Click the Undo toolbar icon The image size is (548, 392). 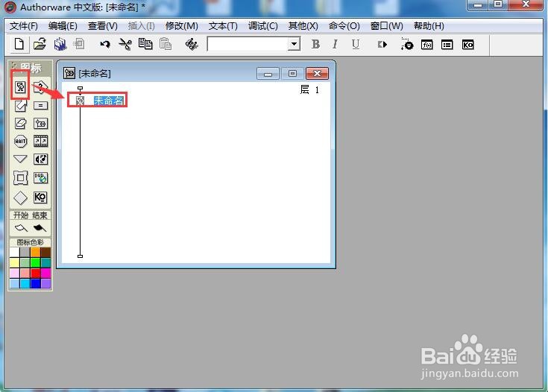(x=105, y=45)
